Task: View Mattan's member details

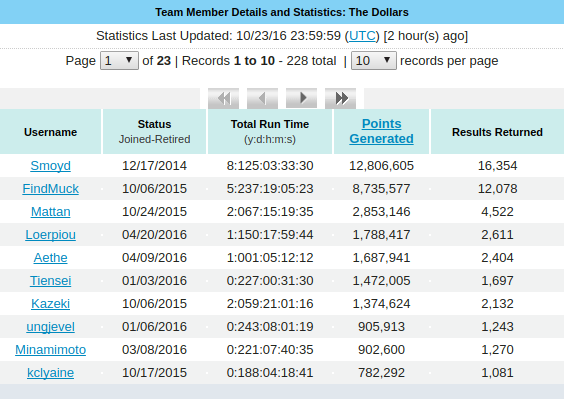Action: (x=50, y=212)
